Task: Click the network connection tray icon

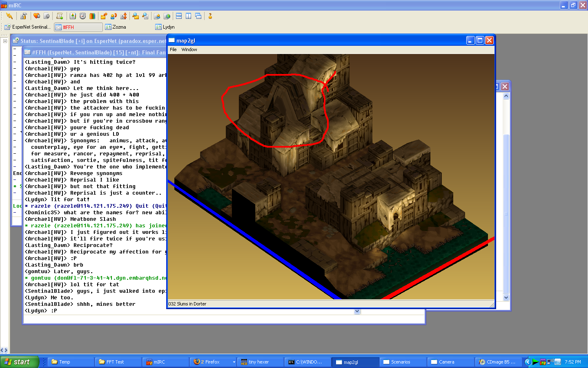Action: tap(550, 362)
